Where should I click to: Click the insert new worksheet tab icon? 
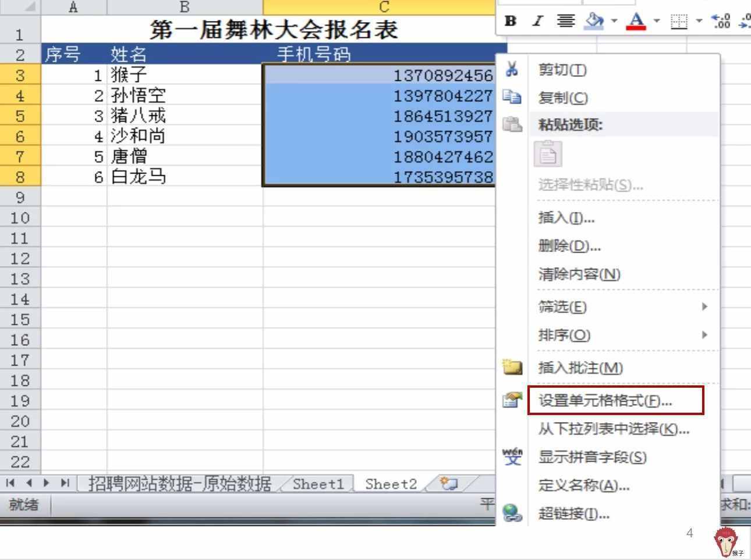pyautogui.click(x=449, y=484)
